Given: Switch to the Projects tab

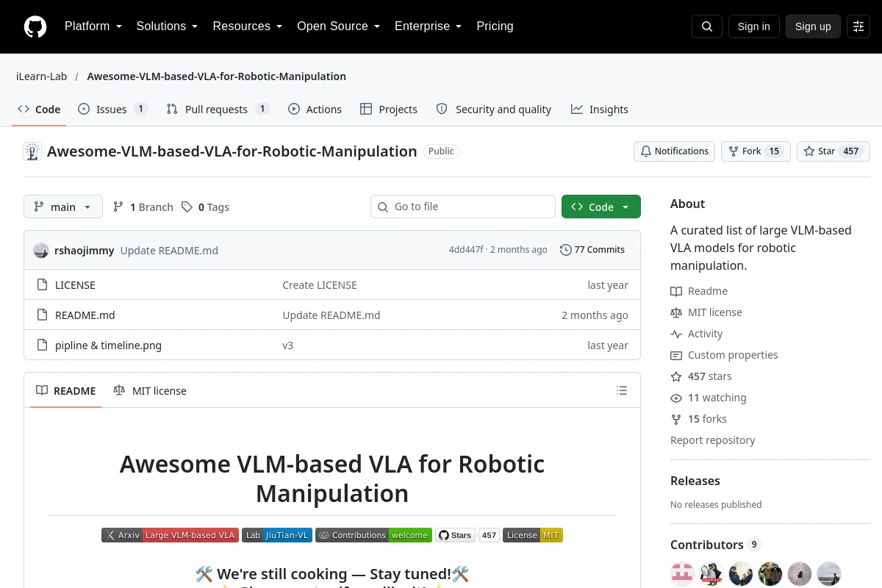Looking at the screenshot, I should click(x=389, y=110).
